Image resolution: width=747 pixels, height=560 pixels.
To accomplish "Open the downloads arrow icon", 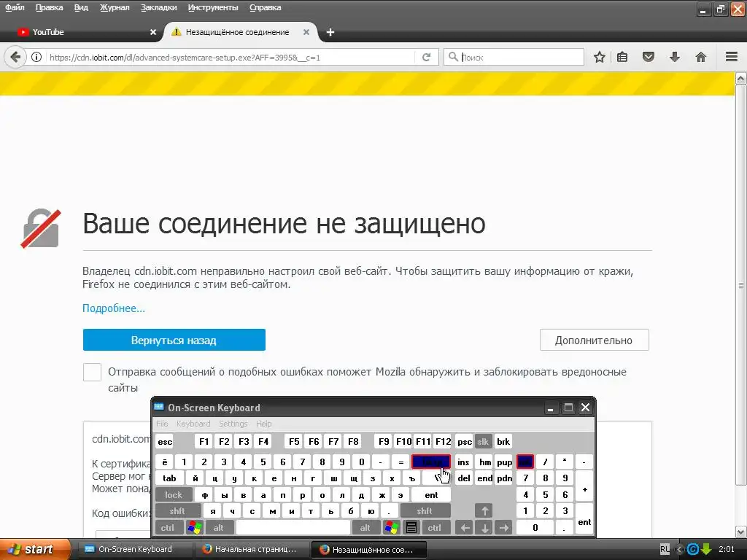I will point(675,57).
